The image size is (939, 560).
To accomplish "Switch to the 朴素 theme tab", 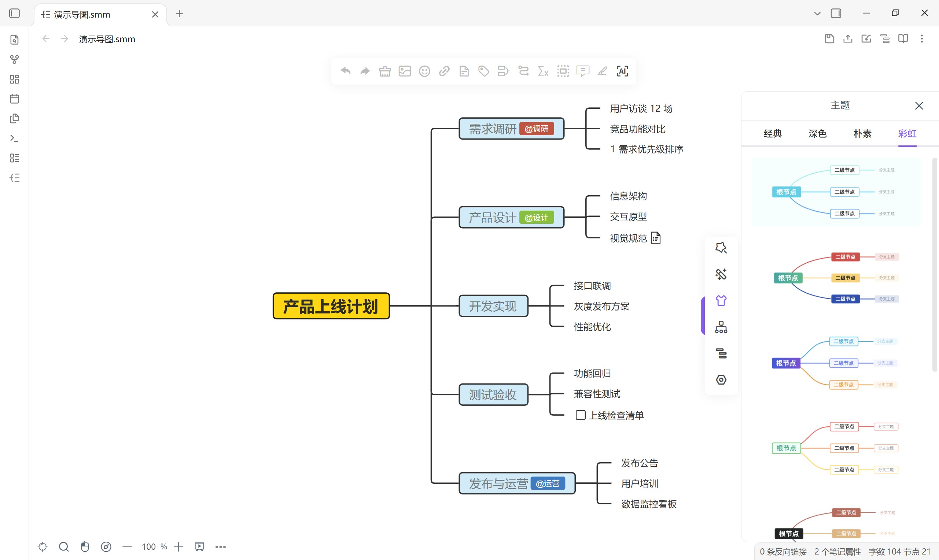I will (x=862, y=134).
